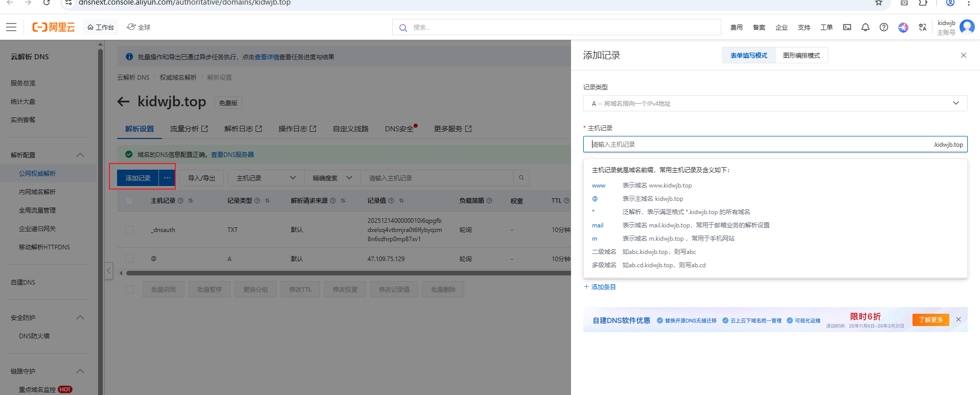980x395 pixels.
Task: Expand the record type dropdown
Action: pyautogui.click(x=774, y=103)
